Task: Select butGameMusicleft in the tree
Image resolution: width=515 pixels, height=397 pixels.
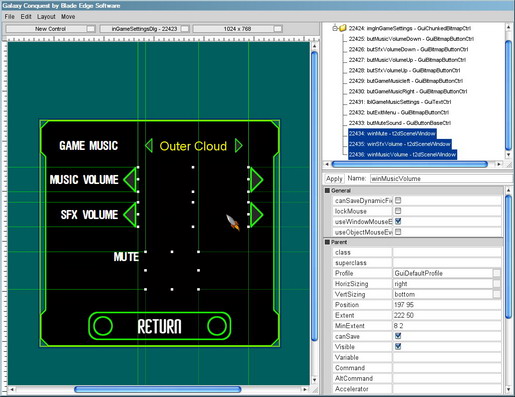Action: (x=406, y=81)
